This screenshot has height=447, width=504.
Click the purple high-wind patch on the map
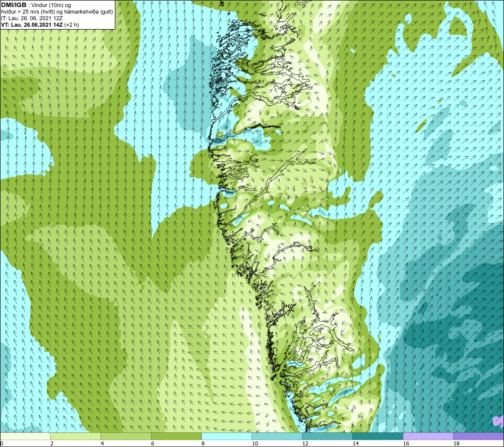(499, 420)
